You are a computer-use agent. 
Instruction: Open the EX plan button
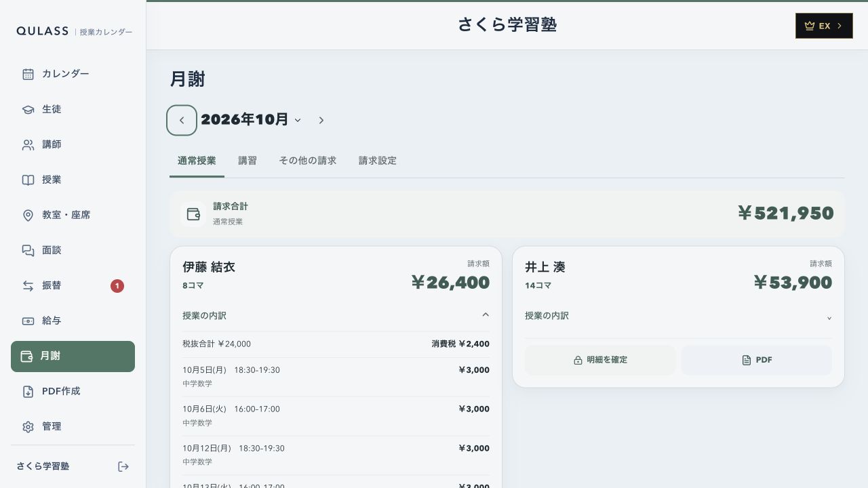coord(824,26)
